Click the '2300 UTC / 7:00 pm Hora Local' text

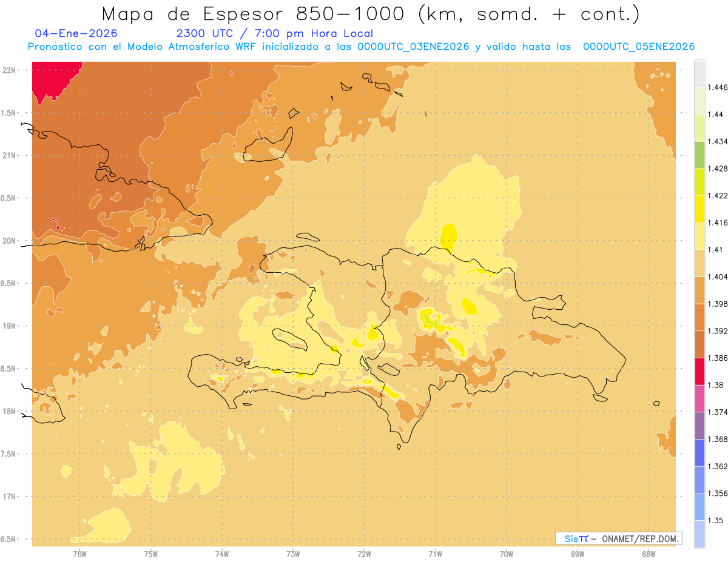[274, 33]
